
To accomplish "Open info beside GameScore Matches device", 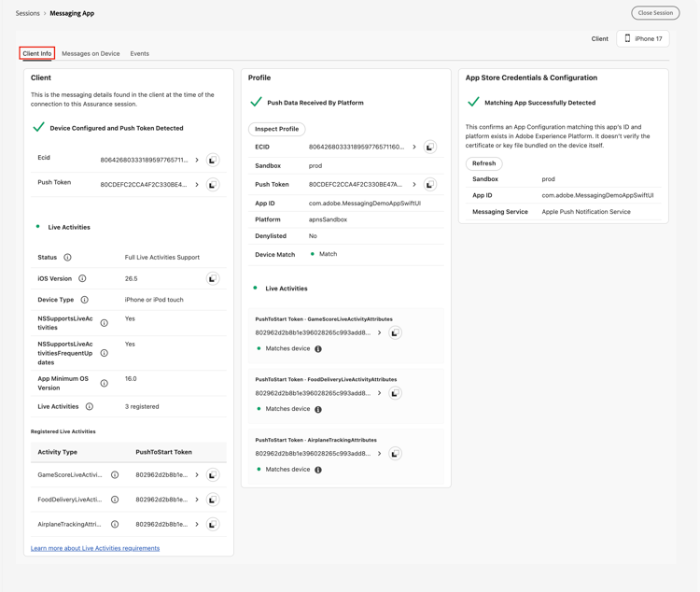I will coord(318,349).
